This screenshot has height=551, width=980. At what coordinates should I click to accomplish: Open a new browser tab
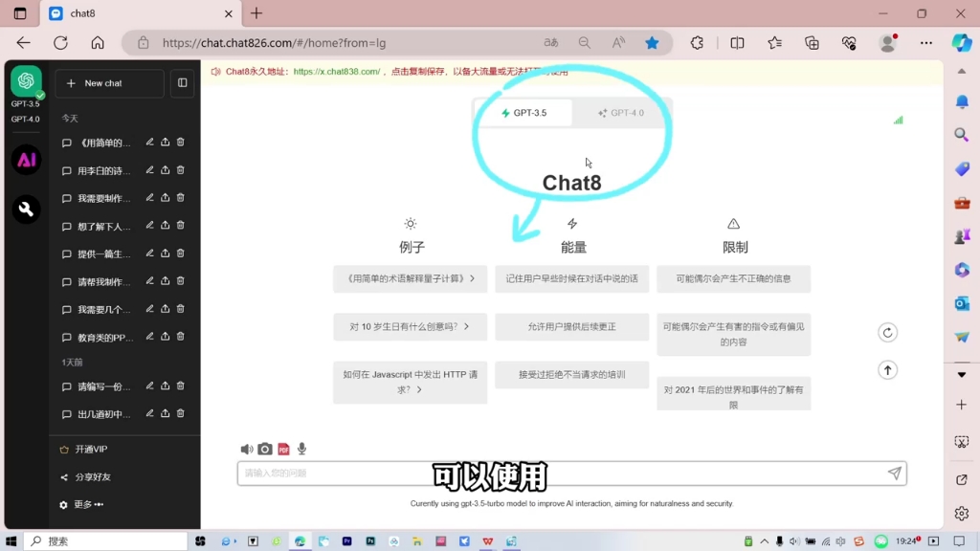point(256,13)
